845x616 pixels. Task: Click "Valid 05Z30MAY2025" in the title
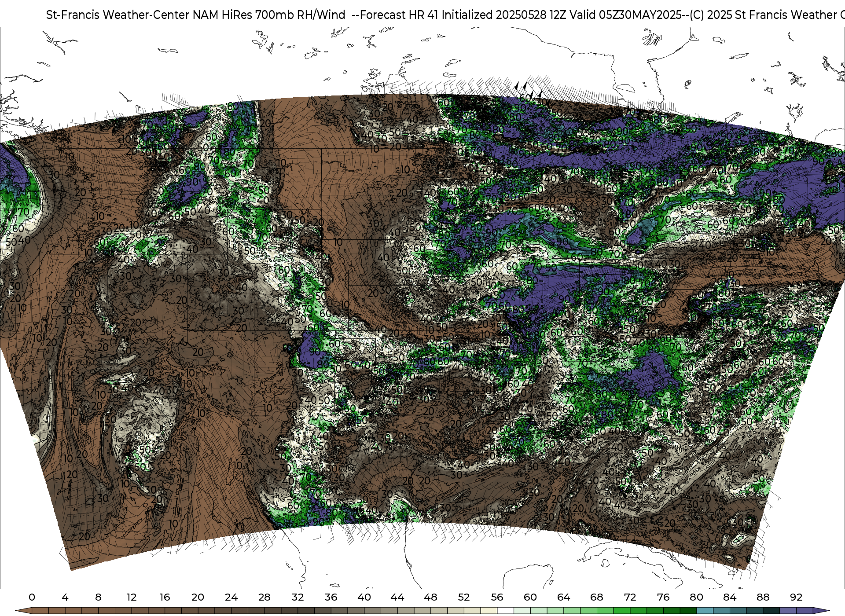625,15
